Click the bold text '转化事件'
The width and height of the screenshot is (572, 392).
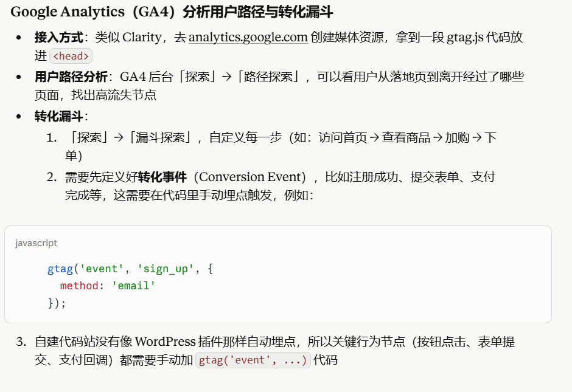(162, 177)
